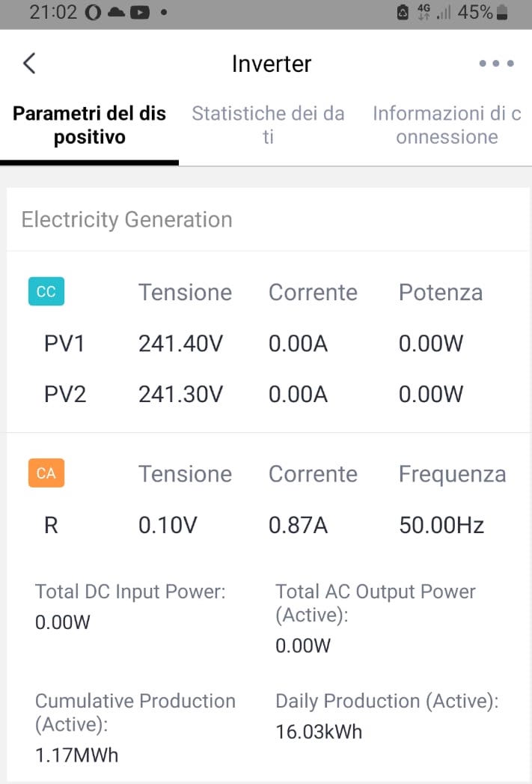Tap the R phase frequency 50.00Hz
Viewport: 532px width, 784px height.
coord(441,525)
